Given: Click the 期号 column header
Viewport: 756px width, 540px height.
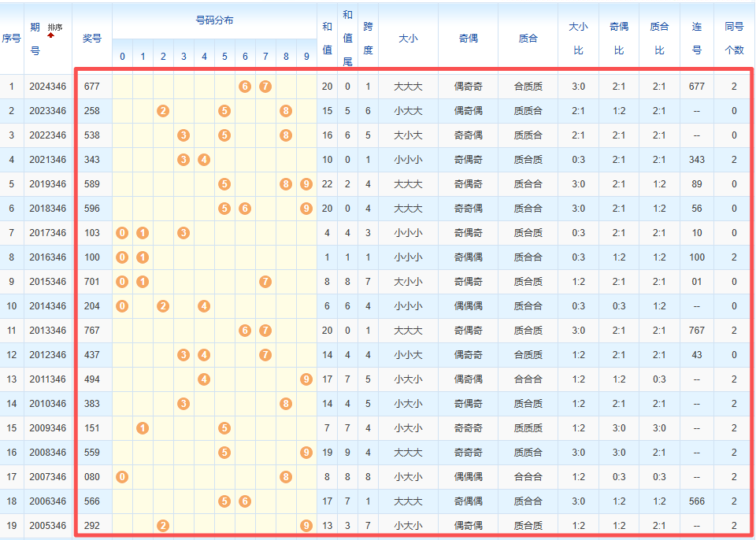Looking at the screenshot, I should point(35,38).
